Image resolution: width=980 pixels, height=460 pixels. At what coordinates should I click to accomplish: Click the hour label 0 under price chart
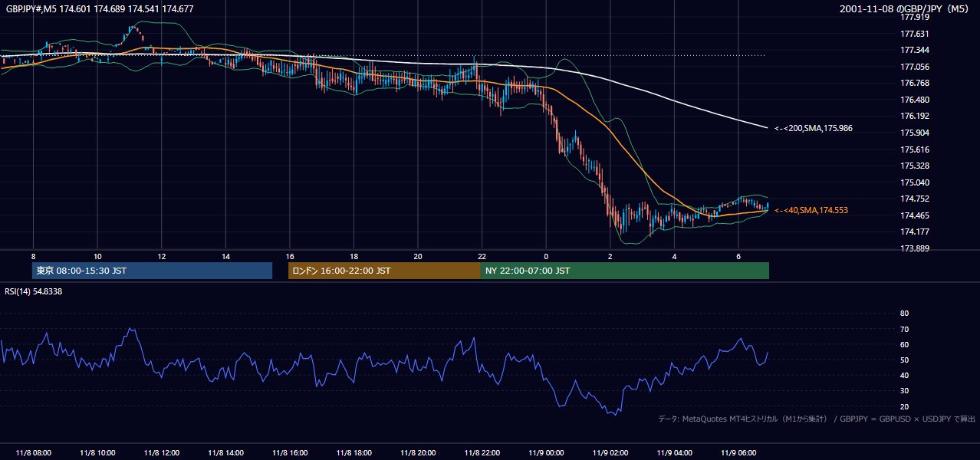(x=546, y=256)
